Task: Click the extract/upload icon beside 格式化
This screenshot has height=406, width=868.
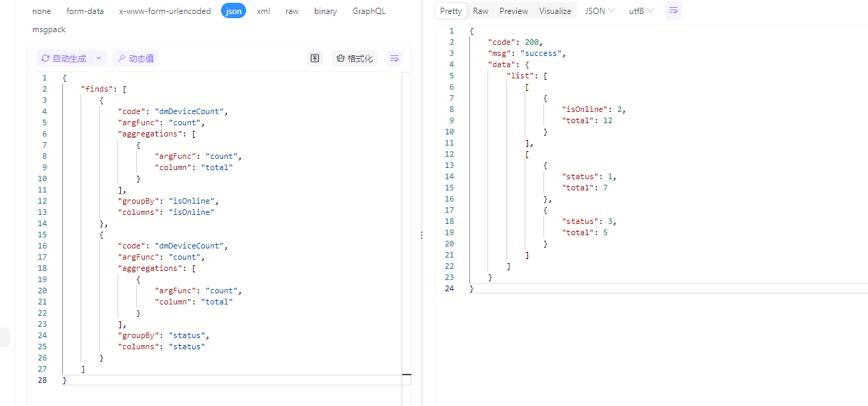Action: click(315, 59)
